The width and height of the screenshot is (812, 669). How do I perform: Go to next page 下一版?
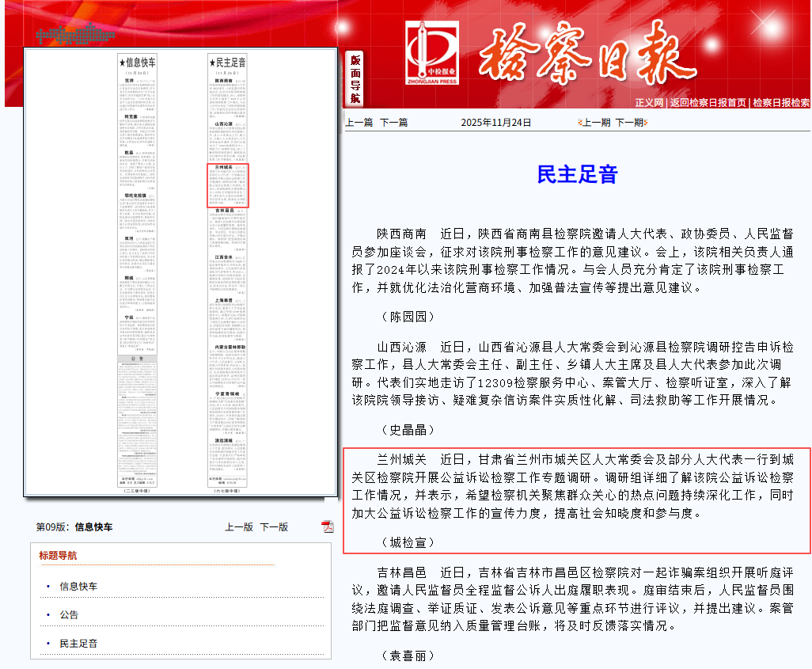(x=274, y=527)
